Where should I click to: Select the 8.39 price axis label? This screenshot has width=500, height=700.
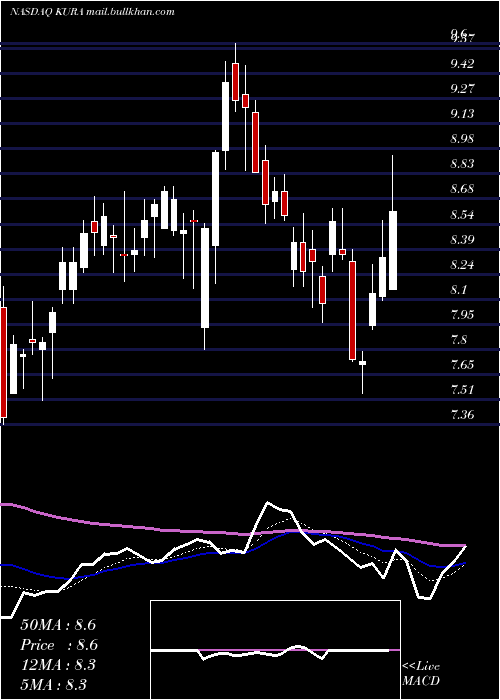[462, 240]
